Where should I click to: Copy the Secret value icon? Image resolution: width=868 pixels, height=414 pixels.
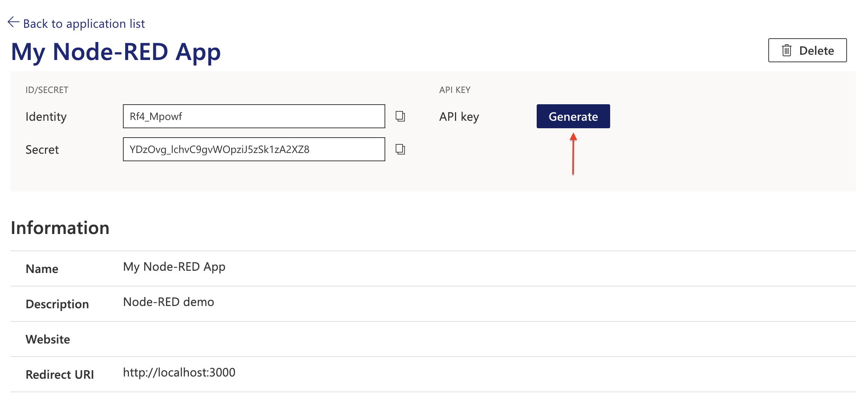pyautogui.click(x=400, y=149)
